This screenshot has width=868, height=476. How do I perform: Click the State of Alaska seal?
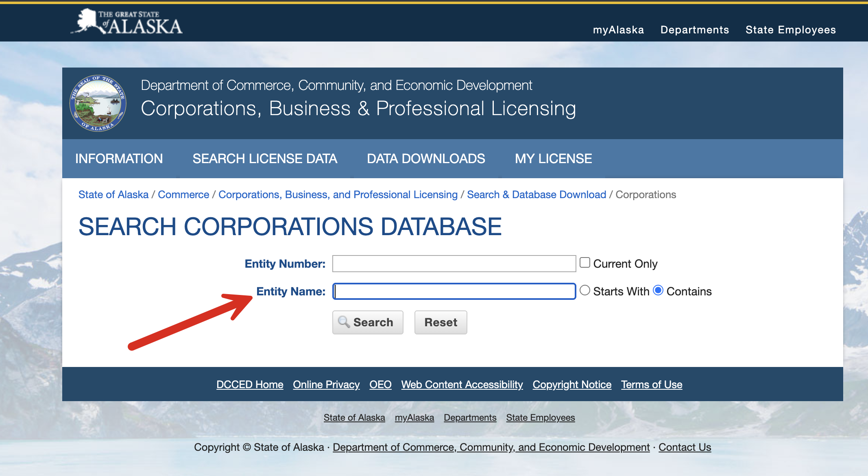(98, 103)
